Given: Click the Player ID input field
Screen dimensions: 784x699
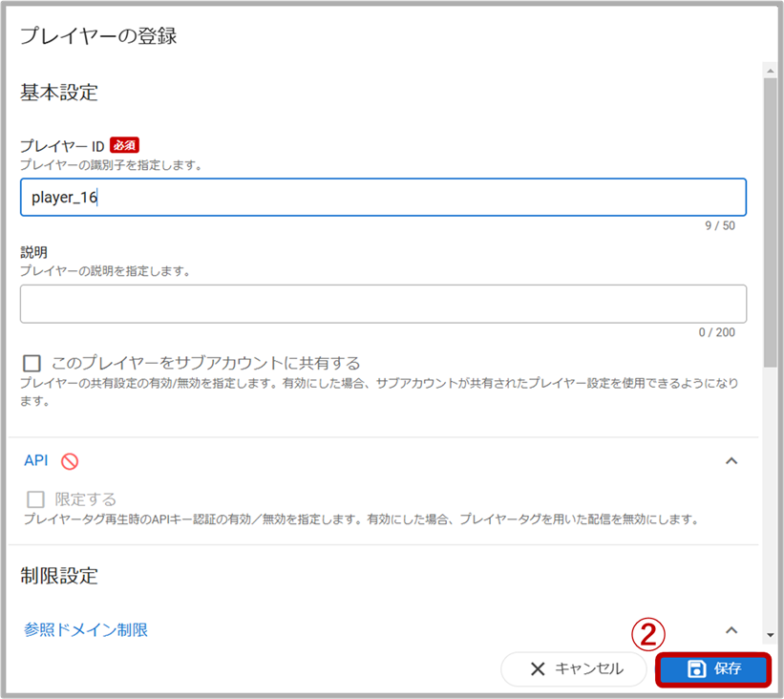Looking at the screenshot, I should (x=383, y=197).
